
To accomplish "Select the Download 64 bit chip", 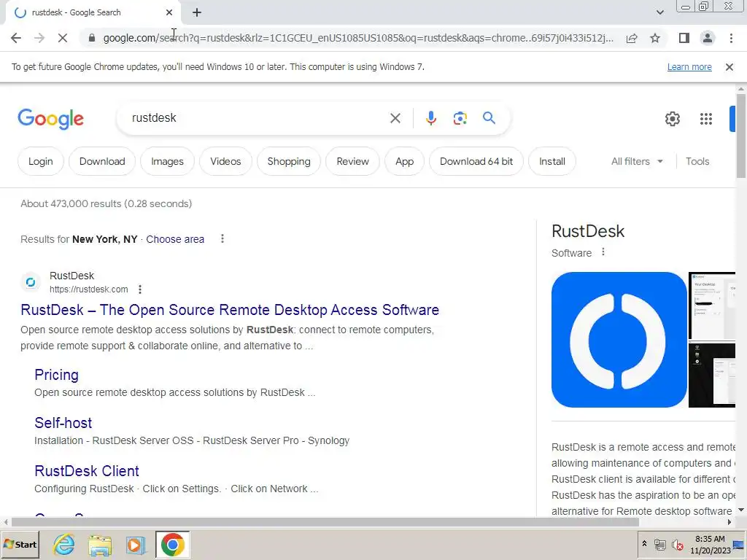I will pyautogui.click(x=476, y=161).
